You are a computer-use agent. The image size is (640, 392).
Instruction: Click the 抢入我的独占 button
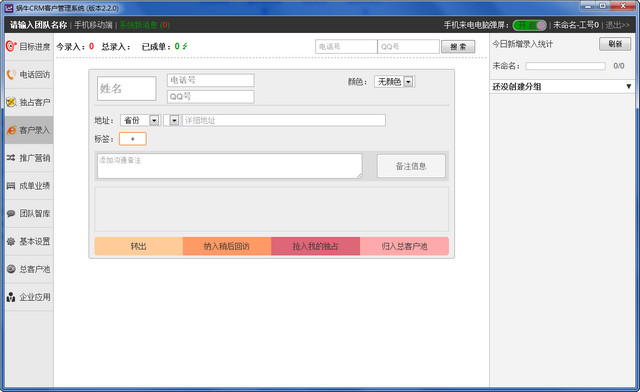[x=316, y=246]
